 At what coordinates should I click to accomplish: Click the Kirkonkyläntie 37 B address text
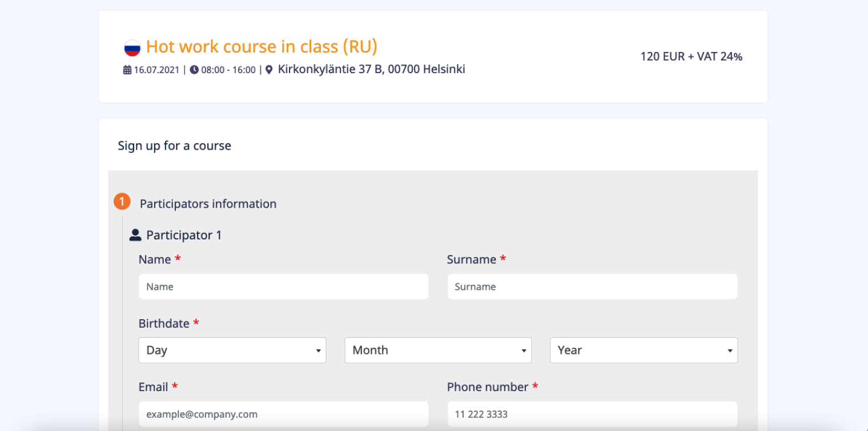pos(371,70)
